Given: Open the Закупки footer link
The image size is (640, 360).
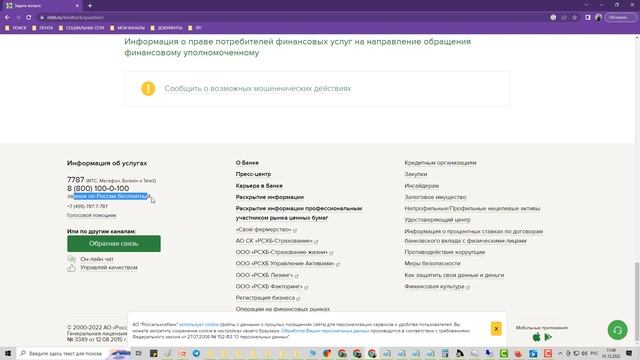Looking at the screenshot, I should point(416,174).
